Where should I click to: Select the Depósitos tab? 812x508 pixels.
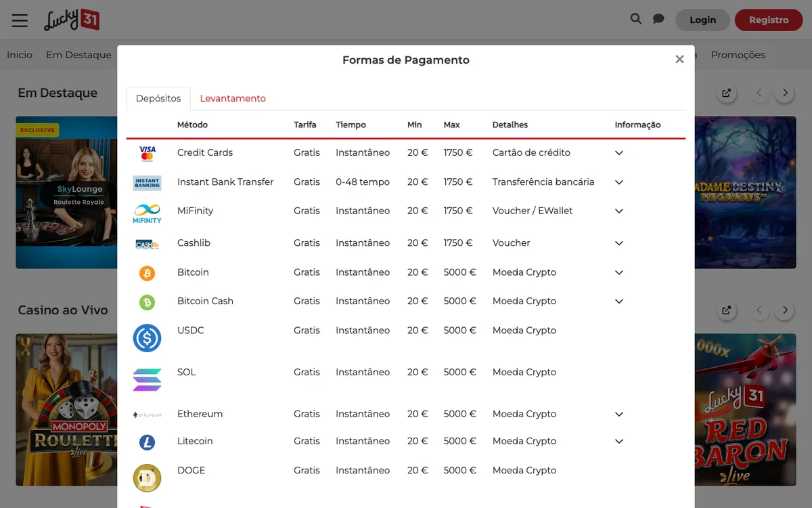pyautogui.click(x=158, y=99)
